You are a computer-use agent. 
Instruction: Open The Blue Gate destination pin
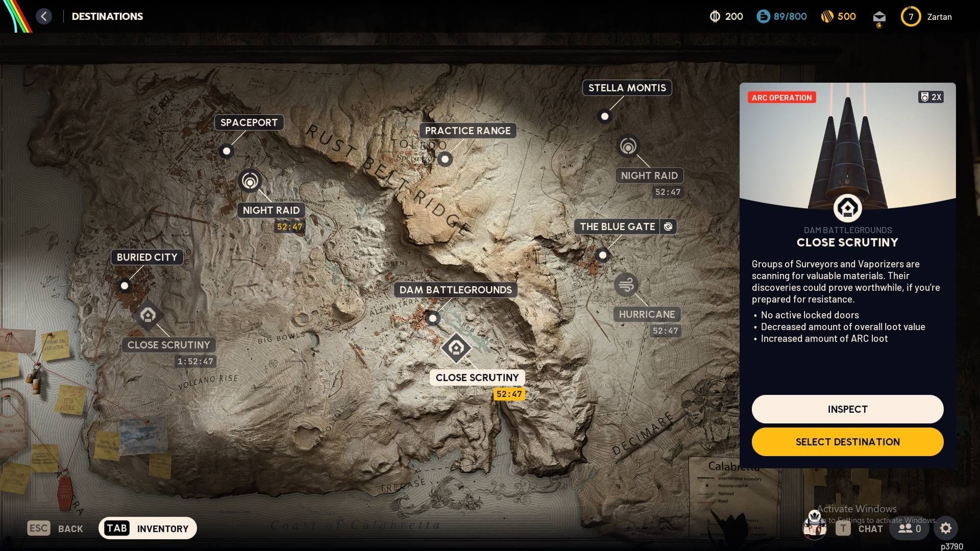tap(603, 255)
